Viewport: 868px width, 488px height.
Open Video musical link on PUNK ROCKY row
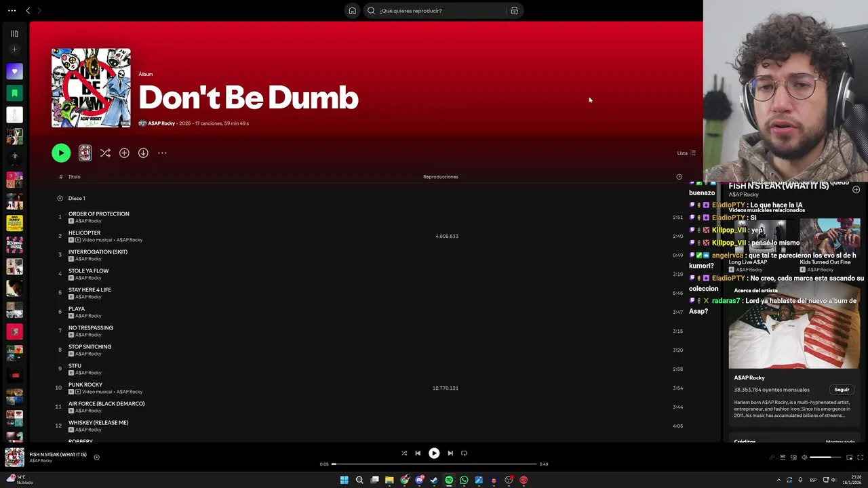pyautogui.click(x=97, y=392)
